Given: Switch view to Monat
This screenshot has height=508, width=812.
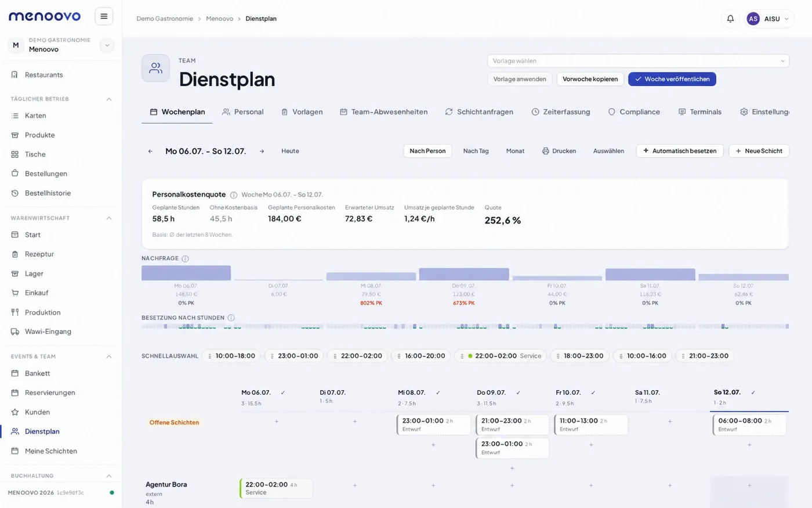Looking at the screenshot, I should click(515, 151).
